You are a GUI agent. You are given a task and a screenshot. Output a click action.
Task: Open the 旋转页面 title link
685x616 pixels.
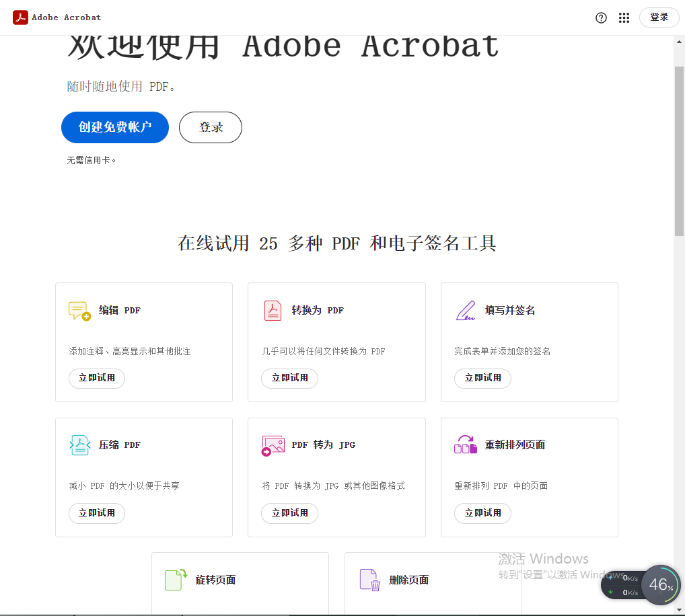[x=215, y=580]
